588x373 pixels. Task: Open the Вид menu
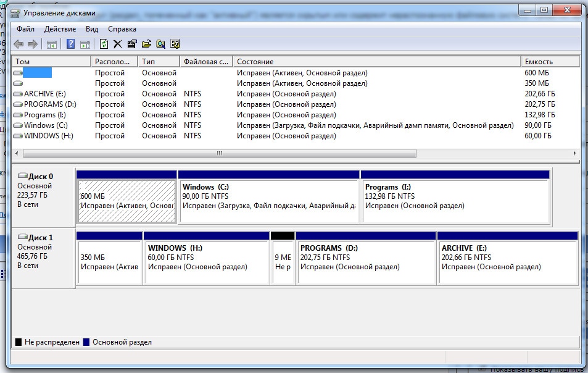coord(92,29)
